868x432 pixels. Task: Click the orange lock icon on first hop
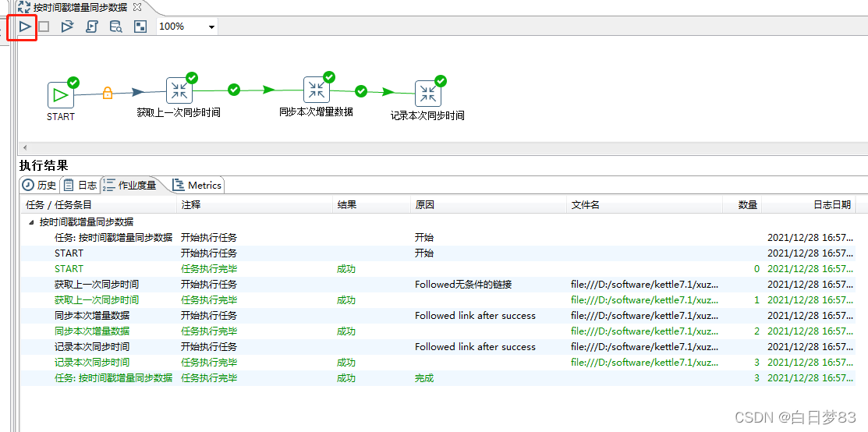[108, 93]
